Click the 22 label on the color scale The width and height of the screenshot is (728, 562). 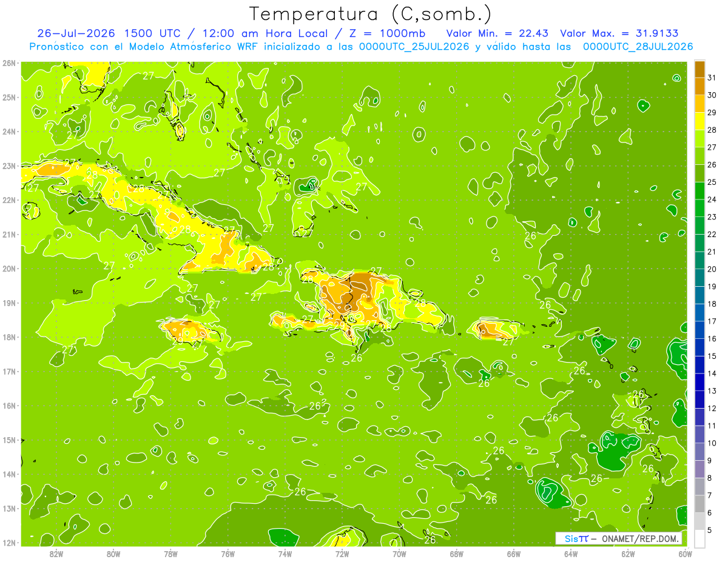click(712, 234)
